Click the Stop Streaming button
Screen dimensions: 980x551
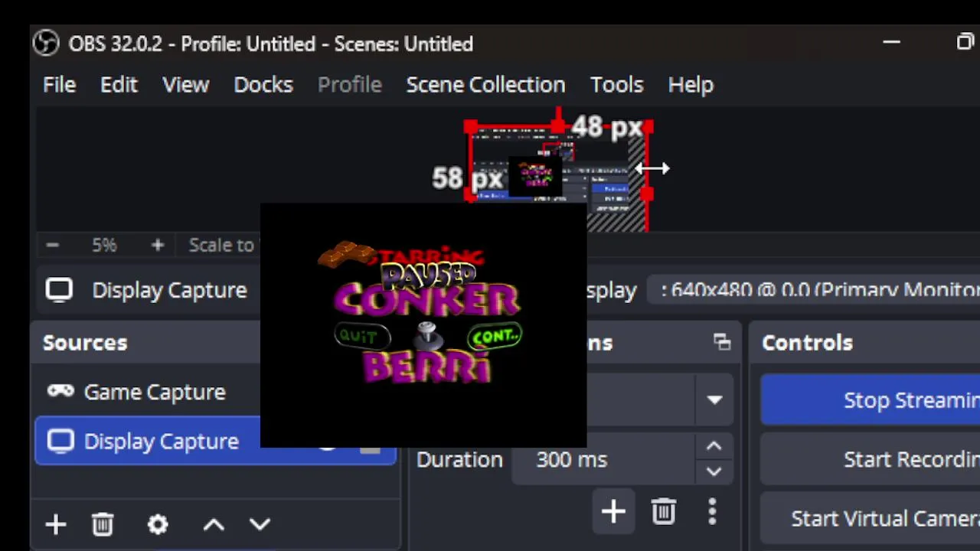tap(871, 399)
